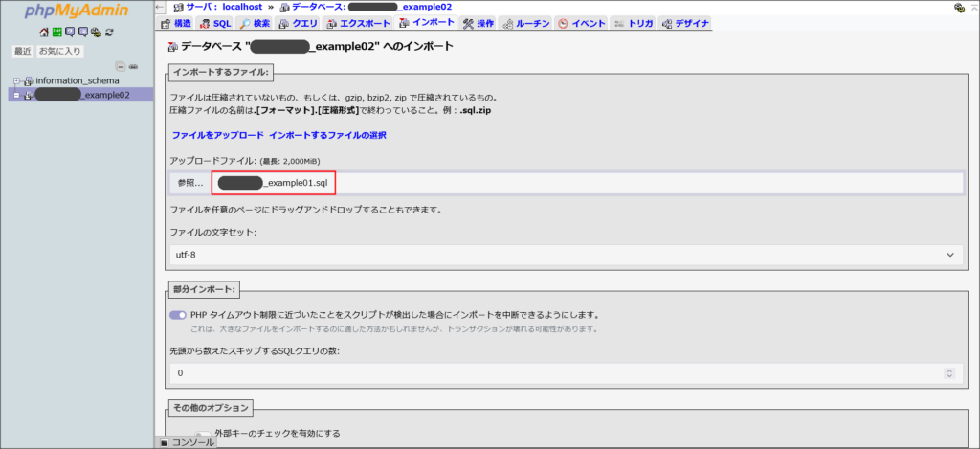Viewport: 980px width, 449px height.
Task: Click the information_schema database icon
Action: (29, 80)
